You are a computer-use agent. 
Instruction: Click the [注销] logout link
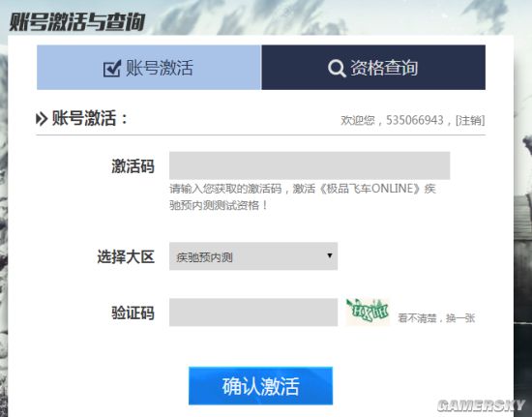click(x=470, y=120)
